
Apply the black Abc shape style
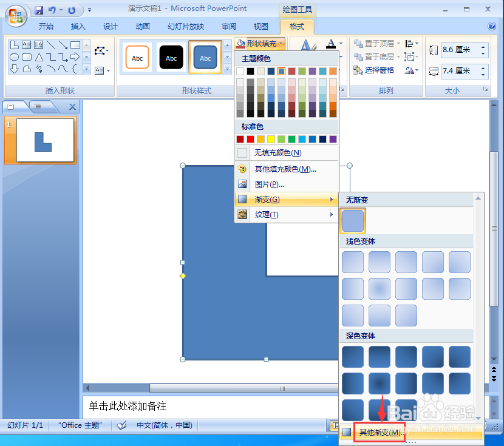[x=171, y=58]
